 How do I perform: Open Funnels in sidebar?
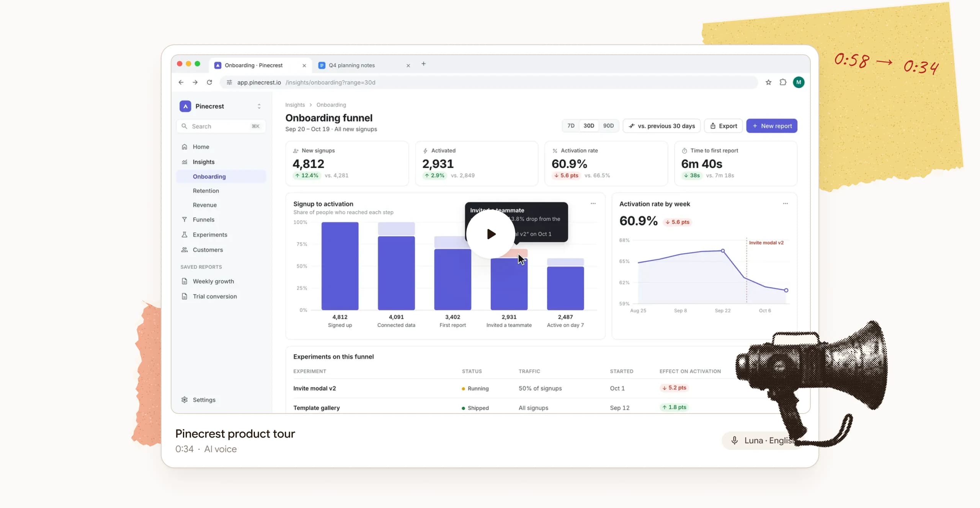[221, 220]
